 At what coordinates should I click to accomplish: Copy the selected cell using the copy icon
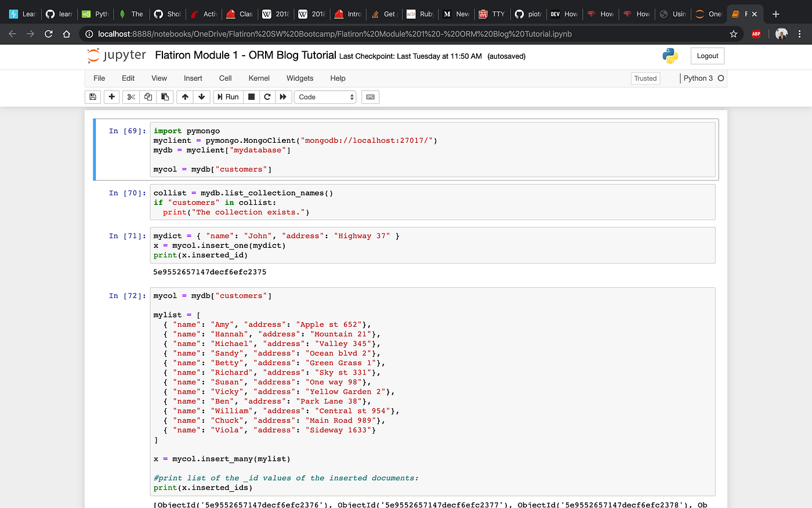(148, 96)
